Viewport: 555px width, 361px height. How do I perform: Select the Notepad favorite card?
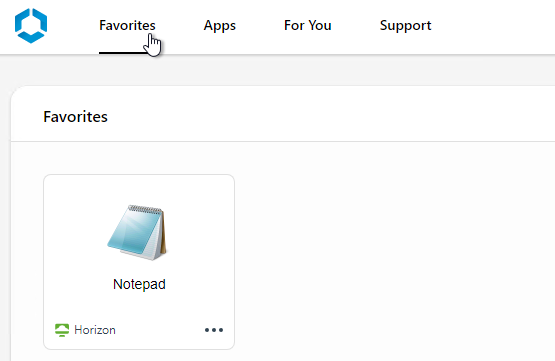pyautogui.click(x=139, y=262)
